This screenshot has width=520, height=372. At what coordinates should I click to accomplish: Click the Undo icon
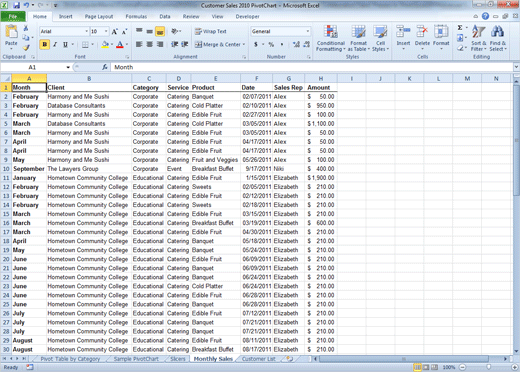(26, 5)
